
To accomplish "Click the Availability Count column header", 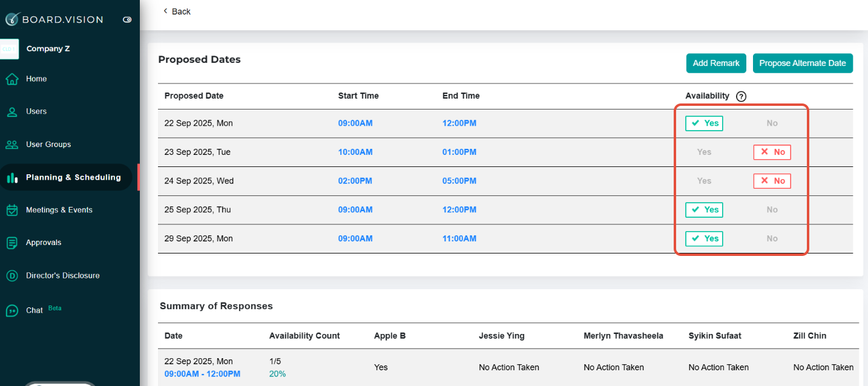I will coord(304,336).
